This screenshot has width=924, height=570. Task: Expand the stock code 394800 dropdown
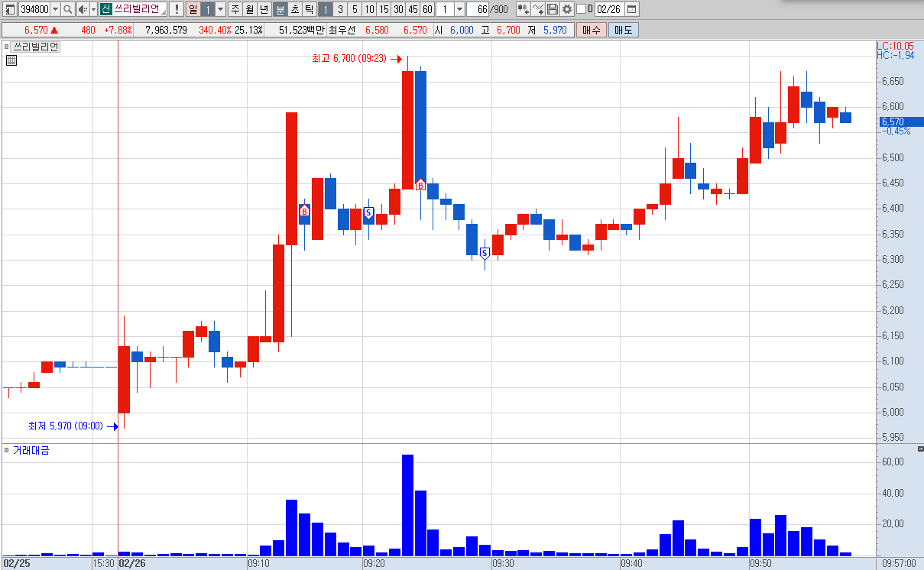[55, 9]
